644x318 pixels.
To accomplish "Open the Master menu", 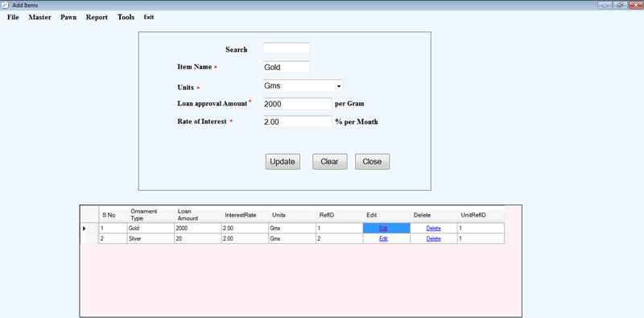I will pyautogui.click(x=39, y=17).
